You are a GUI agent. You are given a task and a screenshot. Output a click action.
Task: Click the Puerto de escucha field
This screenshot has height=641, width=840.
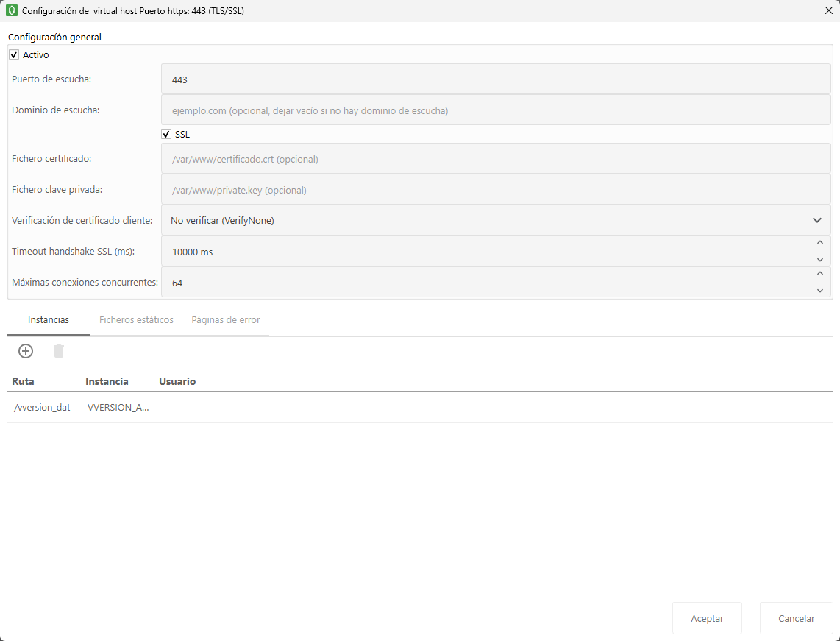[x=495, y=79]
